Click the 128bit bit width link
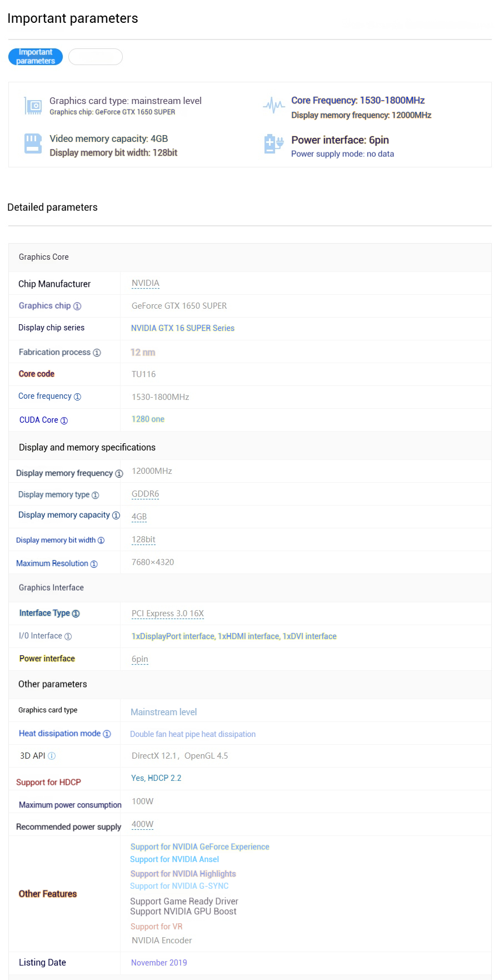504x980 pixels. (x=143, y=540)
